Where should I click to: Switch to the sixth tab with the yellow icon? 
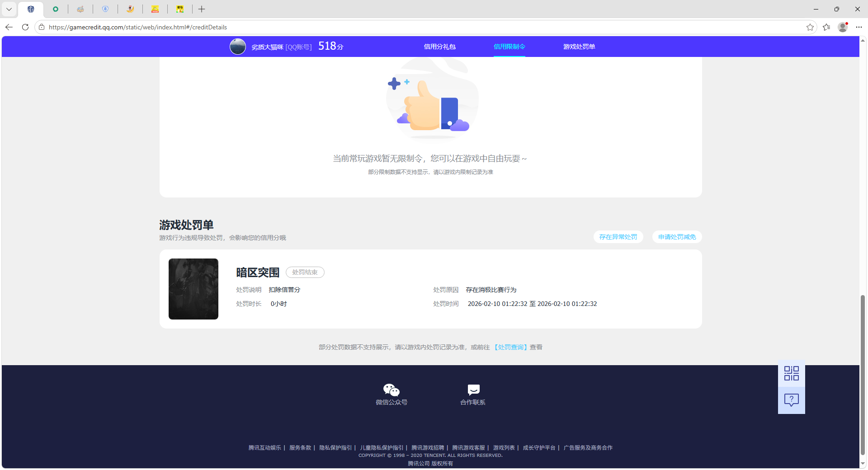click(x=155, y=9)
